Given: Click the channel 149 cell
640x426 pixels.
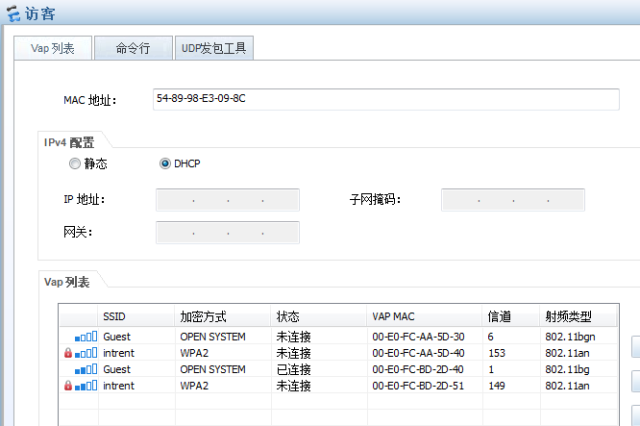Looking at the screenshot, I should click(497, 386).
